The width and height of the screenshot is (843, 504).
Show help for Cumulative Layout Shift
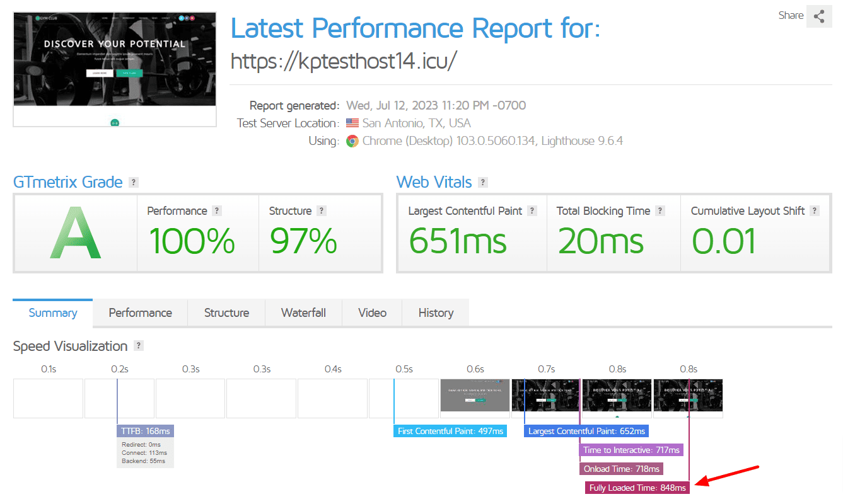815,211
